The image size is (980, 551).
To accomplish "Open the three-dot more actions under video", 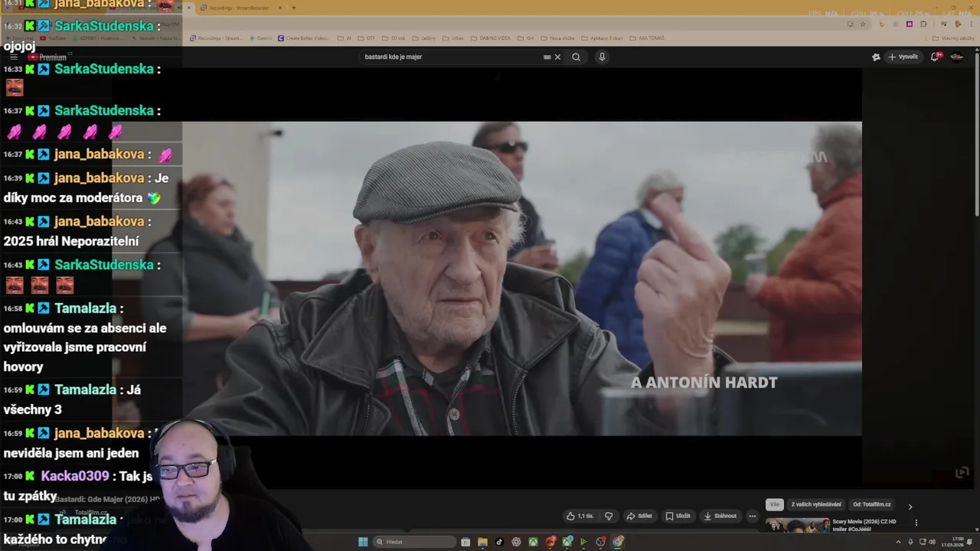I will [x=753, y=516].
